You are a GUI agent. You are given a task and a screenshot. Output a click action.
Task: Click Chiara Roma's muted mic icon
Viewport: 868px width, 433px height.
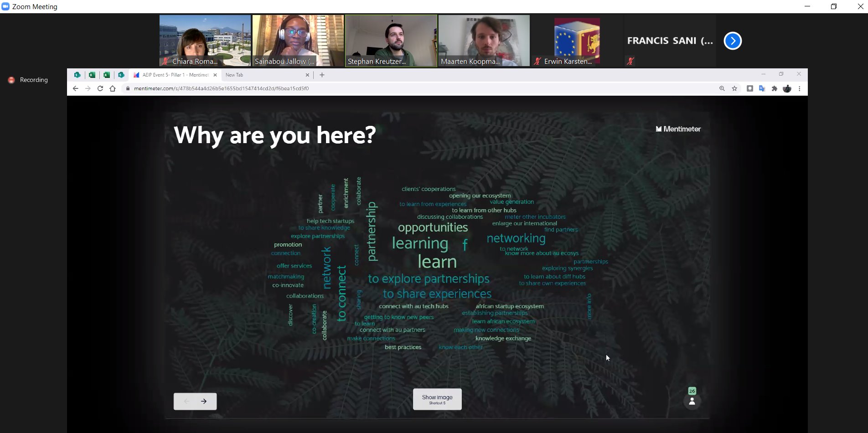tap(165, 61)
